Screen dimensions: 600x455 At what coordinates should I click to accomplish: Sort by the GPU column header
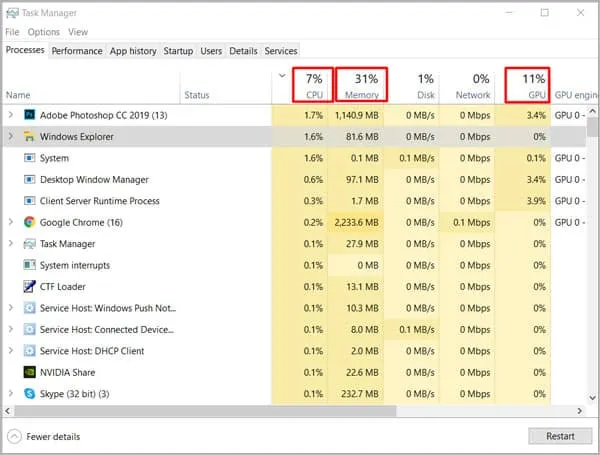pos(527,85)
